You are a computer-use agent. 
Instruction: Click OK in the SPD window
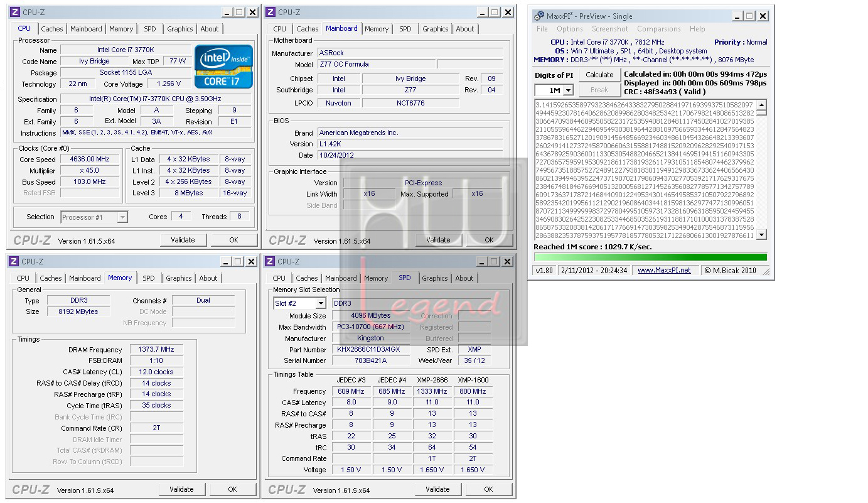pyautogui.click(x=488, y=489)
